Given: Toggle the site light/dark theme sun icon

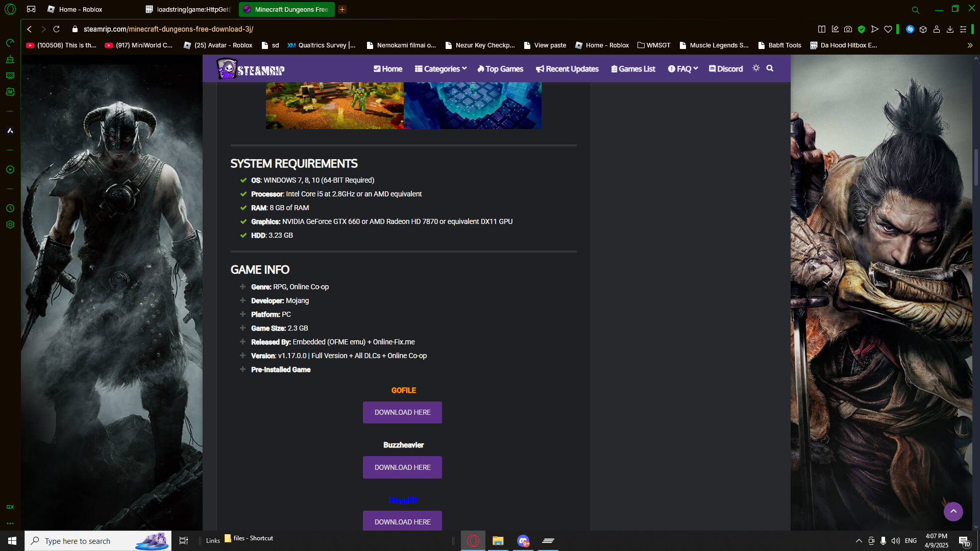Looking at the screenshot, I should coord(756,68).
